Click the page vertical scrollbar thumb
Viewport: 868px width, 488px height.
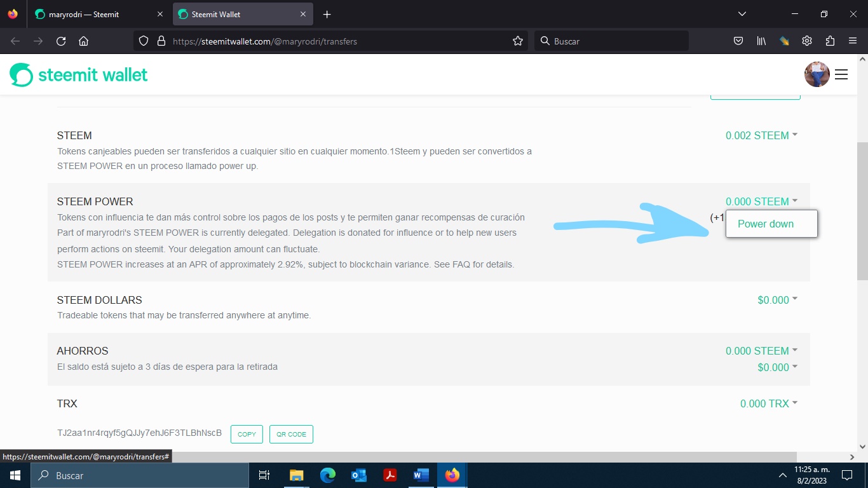tap(862, 211)
